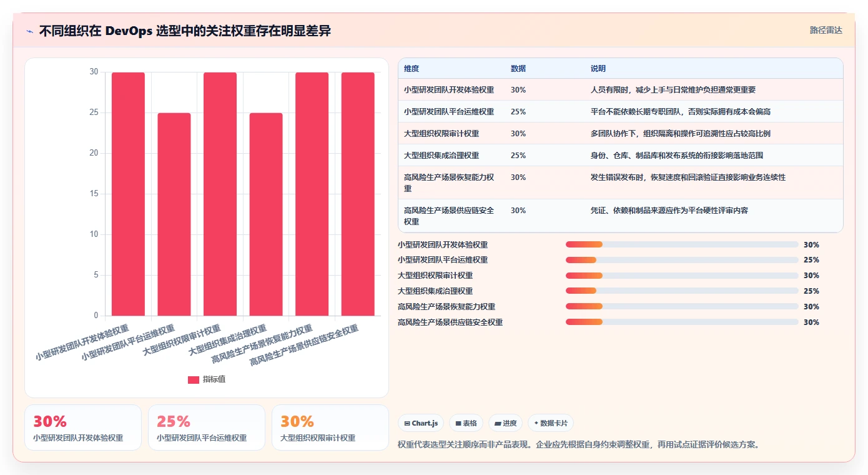Click the y-axis tick label 15
Viewport: 868px width, 475px height.
coord(94,194)
